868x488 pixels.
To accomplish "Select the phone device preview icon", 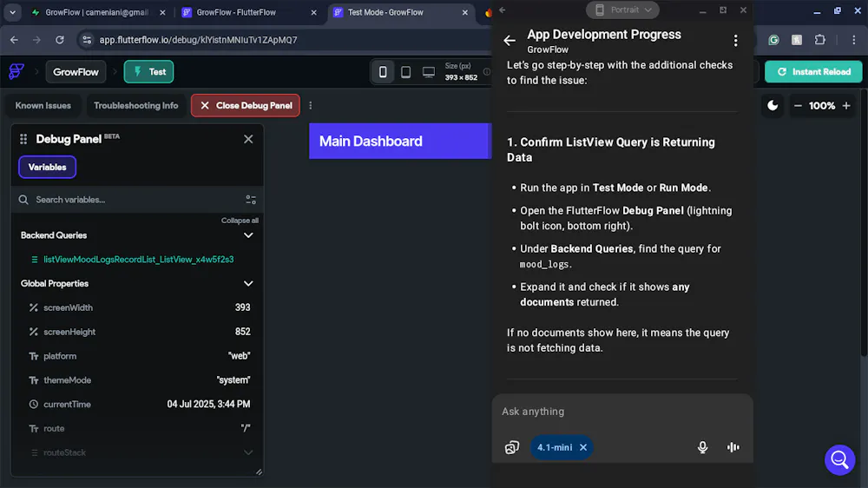I will tap(383, 72).
